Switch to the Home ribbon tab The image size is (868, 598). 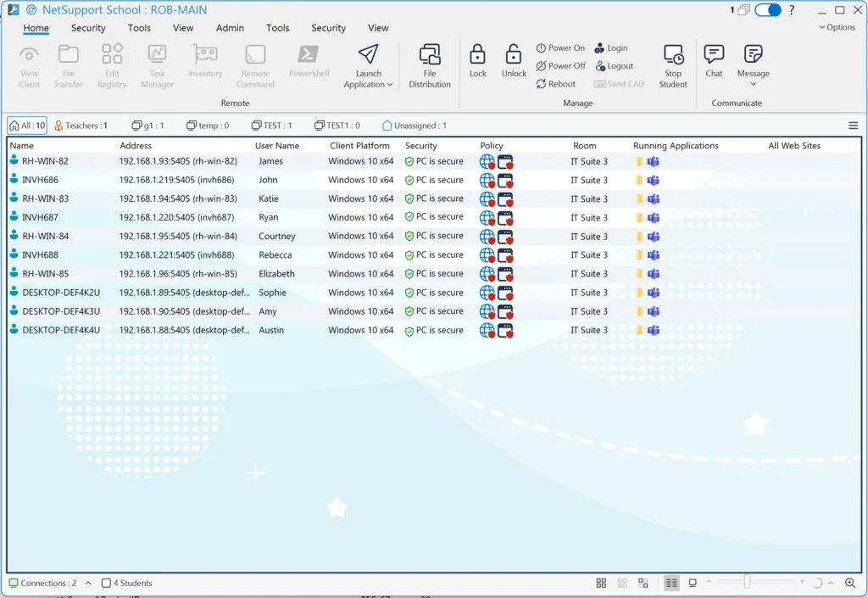pyautogui.click(x=36, y=28)
